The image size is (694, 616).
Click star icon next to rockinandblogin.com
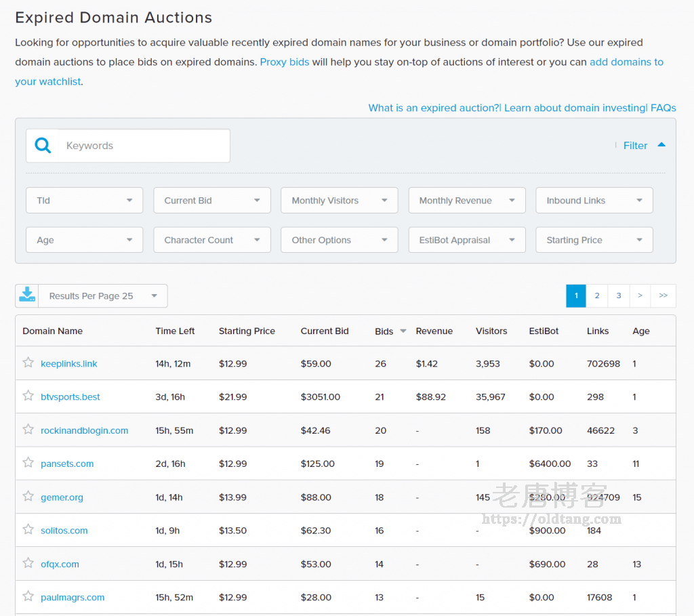28,429
